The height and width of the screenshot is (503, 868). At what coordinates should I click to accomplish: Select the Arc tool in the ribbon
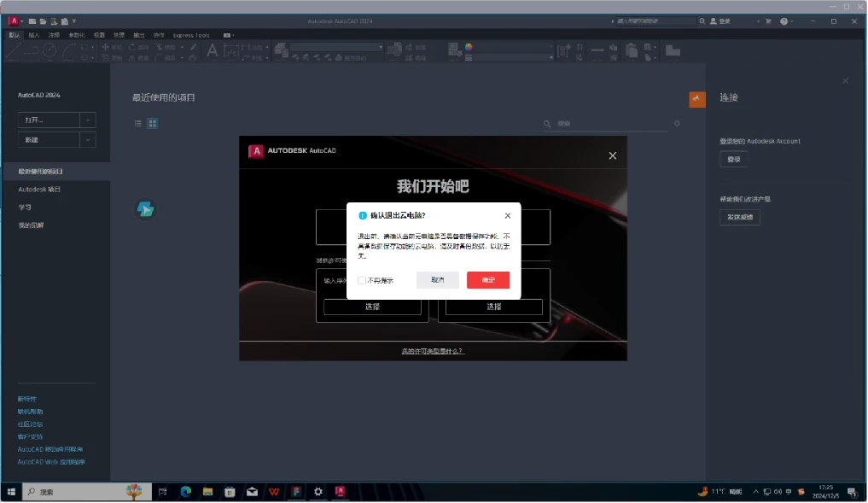pos(68,50)
